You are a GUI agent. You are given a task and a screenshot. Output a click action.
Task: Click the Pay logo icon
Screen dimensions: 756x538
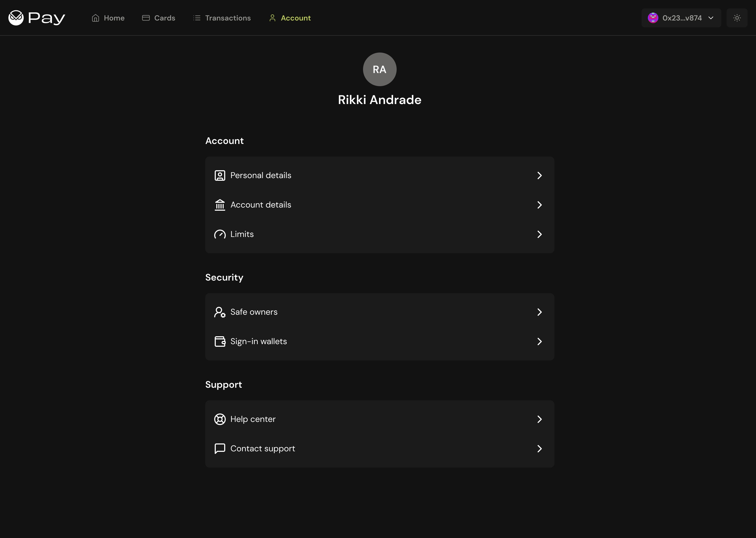(16, 18)
